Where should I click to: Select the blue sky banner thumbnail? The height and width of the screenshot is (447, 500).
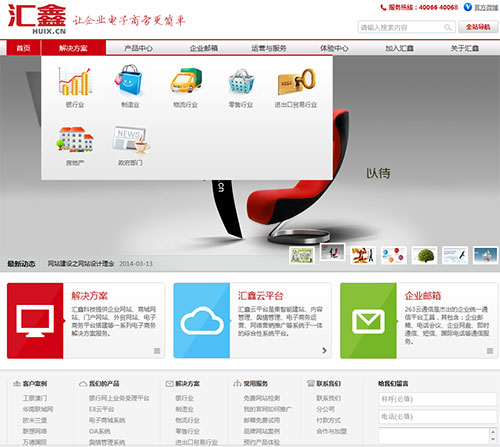coord(486,255)
